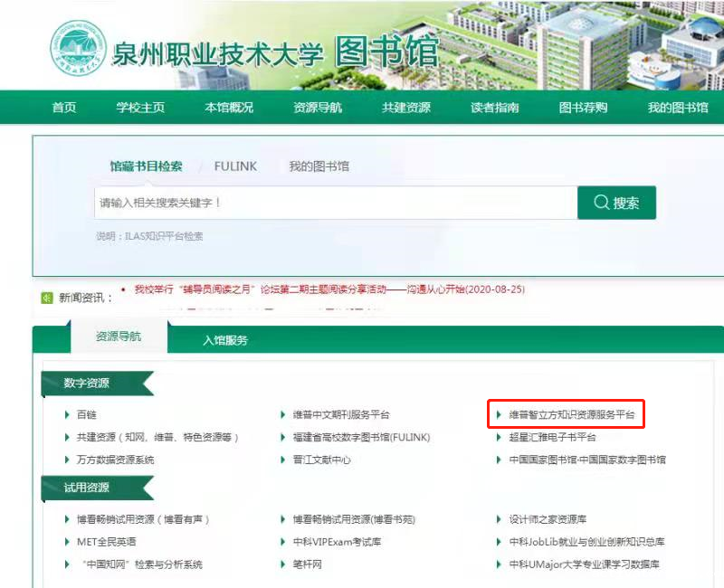This screenshot has height=588, width=724.
Task: Open 读者指南 navigation menu item
Action: (x=495, y=108)
